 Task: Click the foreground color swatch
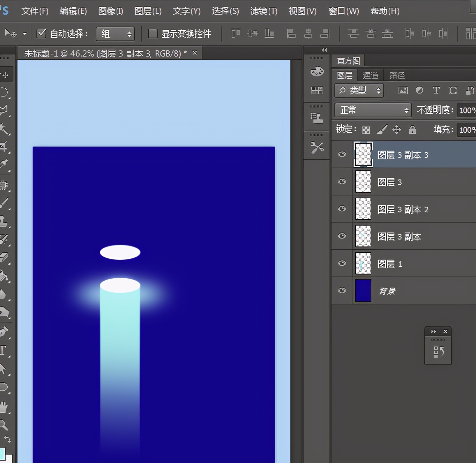point(2,454)
